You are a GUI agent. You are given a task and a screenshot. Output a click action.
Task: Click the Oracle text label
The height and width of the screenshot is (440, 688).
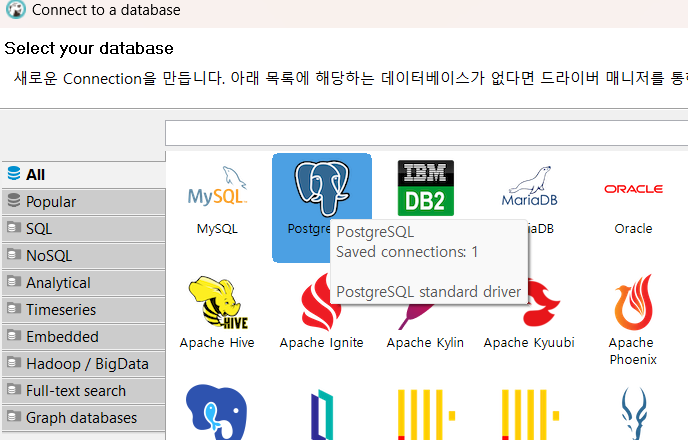click(x=633, y=229)
